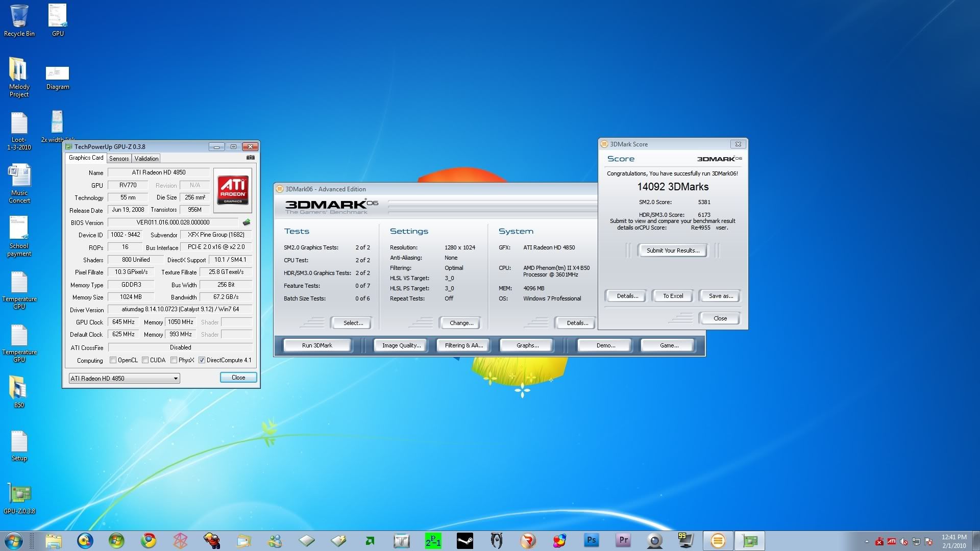Viewport: 980px width, 551px height.
Task: Click the Driver Version field in GPU-Z
Action: (x=180, y=309)
